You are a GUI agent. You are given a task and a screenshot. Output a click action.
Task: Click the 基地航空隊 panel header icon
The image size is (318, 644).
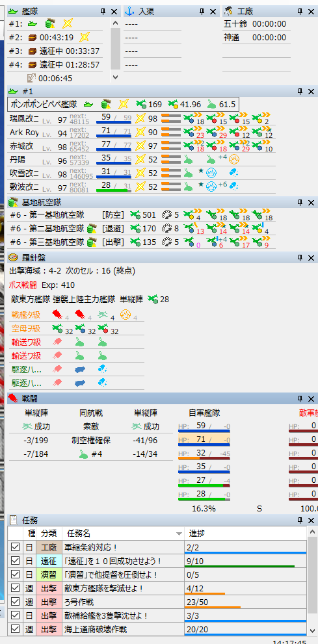point(13,202)
